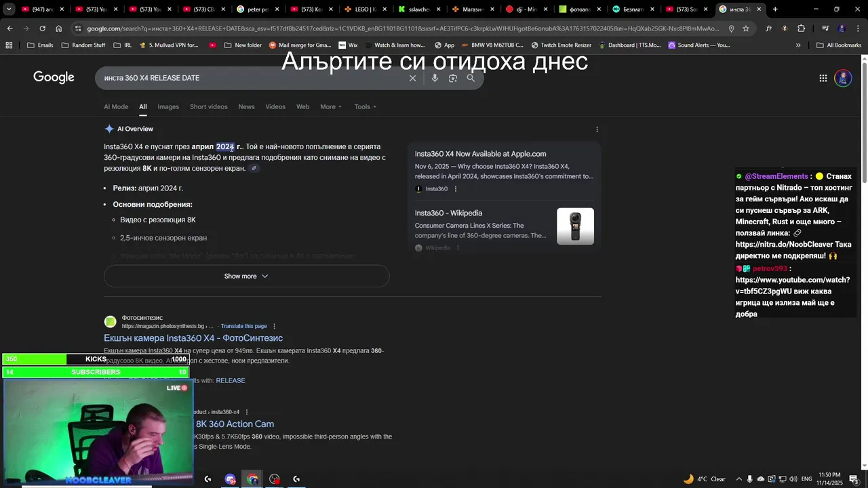This screenshot has height=488, width=868.
Task: Go back to the previous page
Action: (9, 28)
